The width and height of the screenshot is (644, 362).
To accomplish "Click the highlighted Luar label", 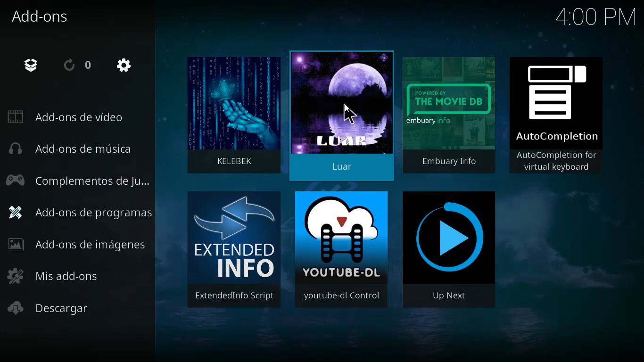I will 342,167.
